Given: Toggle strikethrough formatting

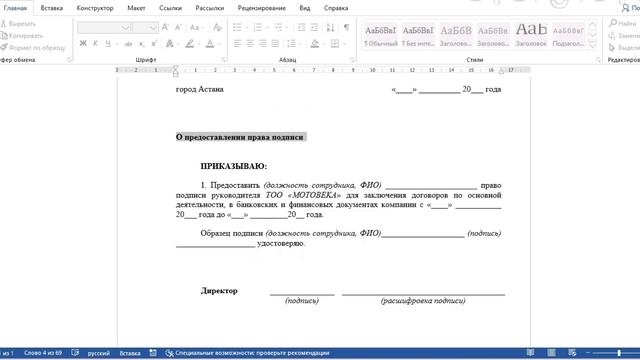Looking at the screenshot, I should point(128,43).
